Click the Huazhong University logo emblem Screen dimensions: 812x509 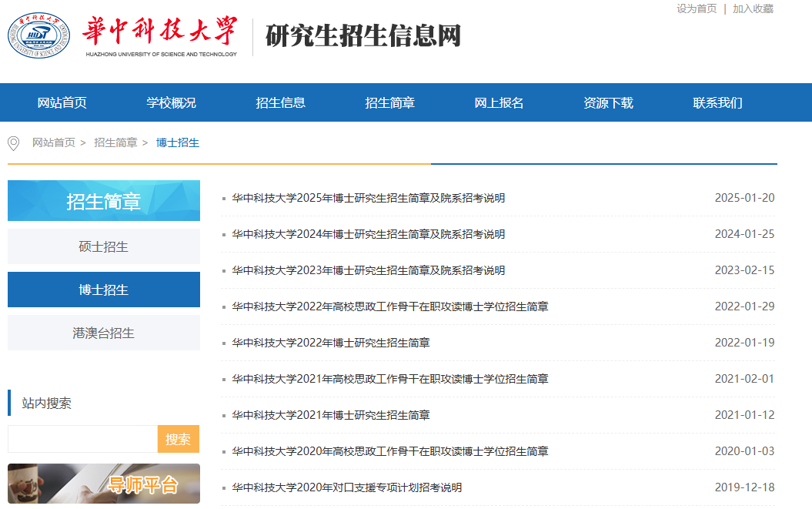point(38,35)
